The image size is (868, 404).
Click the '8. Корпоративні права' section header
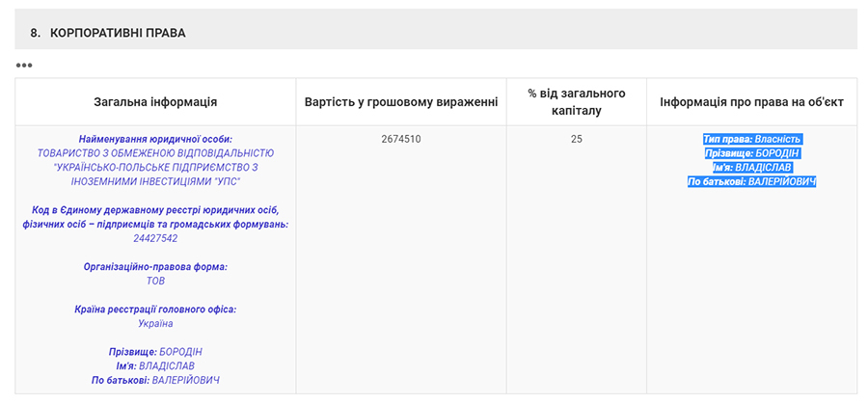pos(108,33)
